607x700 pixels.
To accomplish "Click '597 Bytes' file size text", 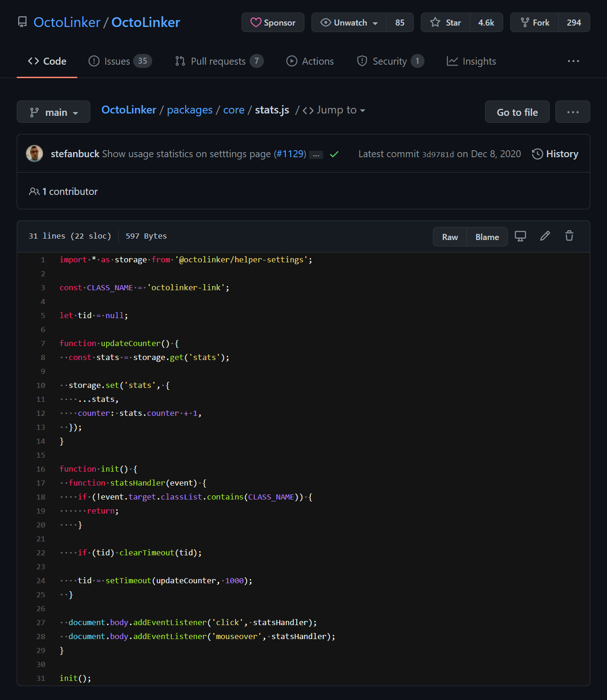I will (146, 236).
